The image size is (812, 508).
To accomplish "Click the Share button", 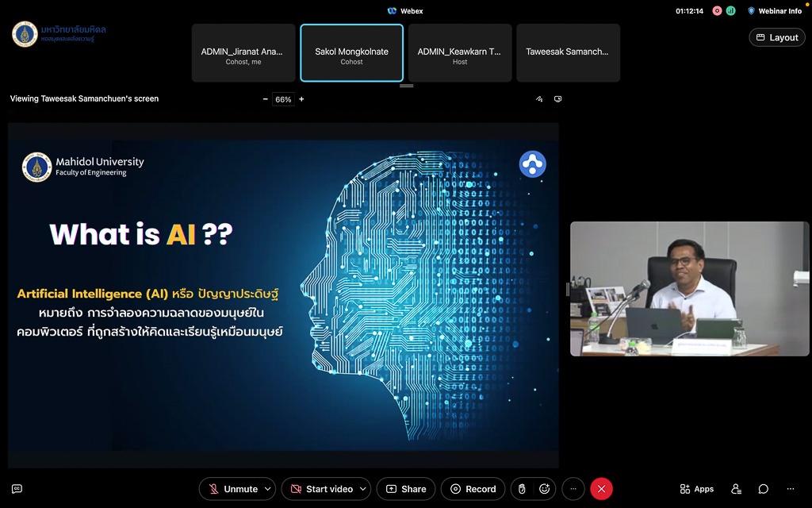I will (x=406, y=489).
